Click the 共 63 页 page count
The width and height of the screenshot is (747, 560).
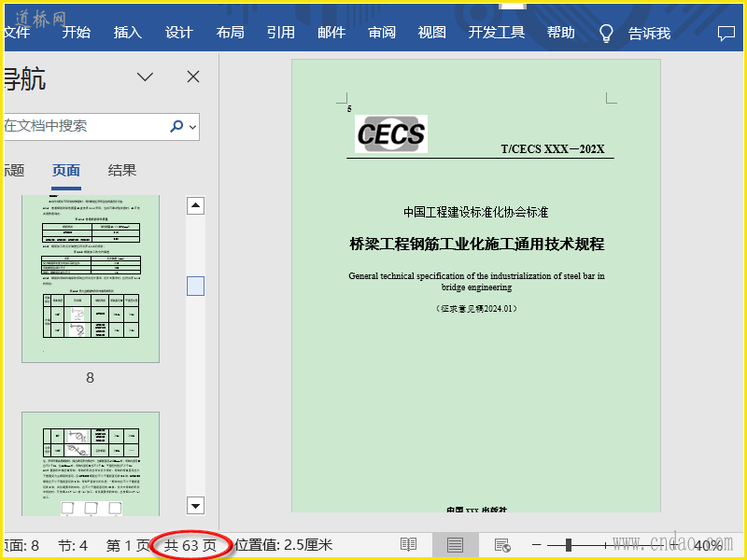click(190, 545)
